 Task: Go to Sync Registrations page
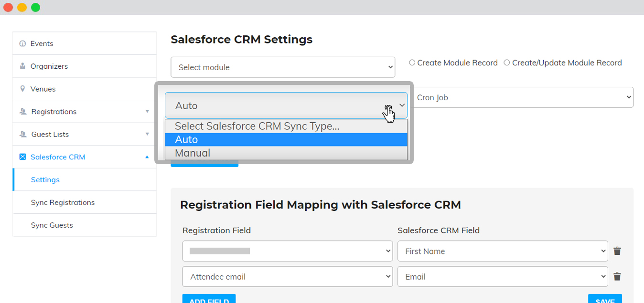click(x=85, y=202)
